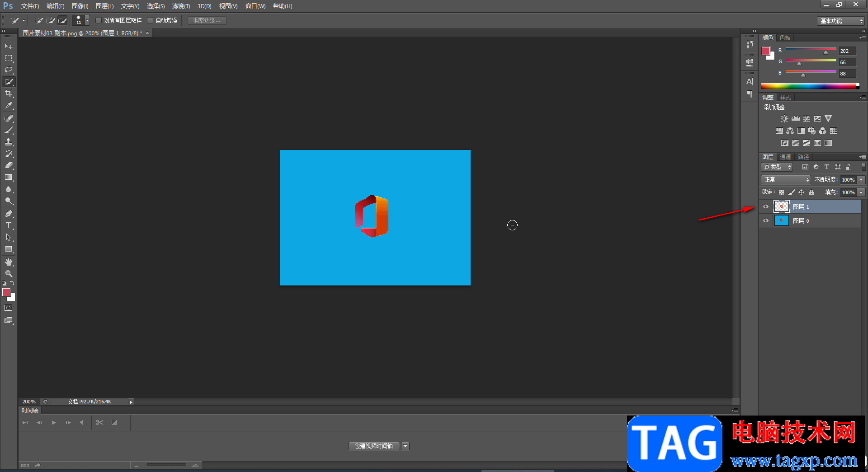868x472 pixels.
Task: Select the Move tool
Action: [9, 47]
